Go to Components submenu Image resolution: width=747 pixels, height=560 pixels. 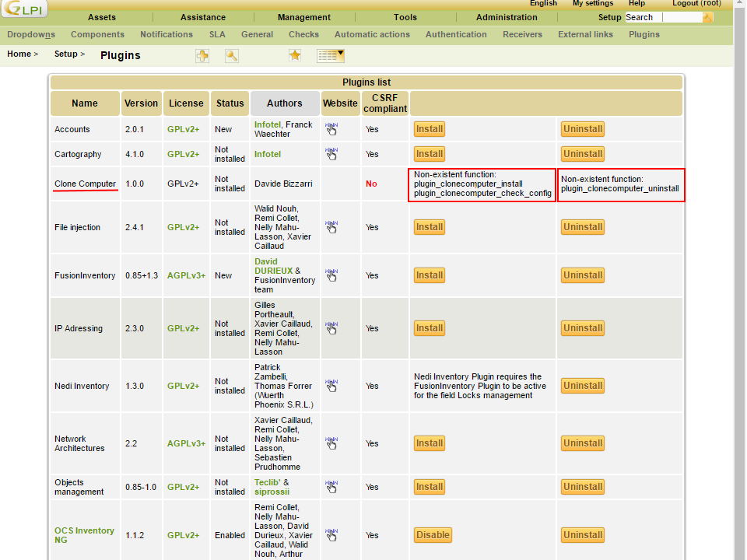[98, 34]
